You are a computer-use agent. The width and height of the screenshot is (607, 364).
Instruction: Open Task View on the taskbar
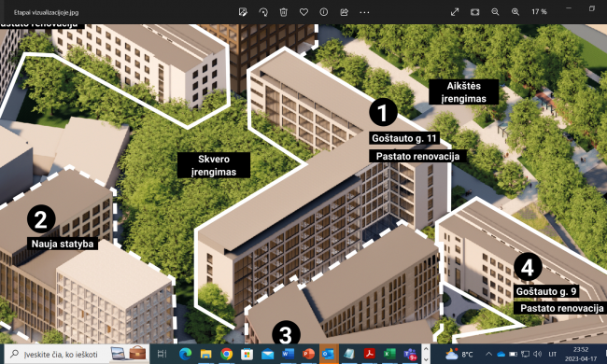[162, 354]
